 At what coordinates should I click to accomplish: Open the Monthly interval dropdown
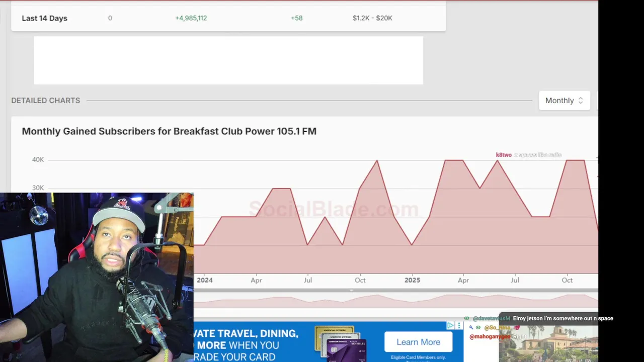pos(564,101)
